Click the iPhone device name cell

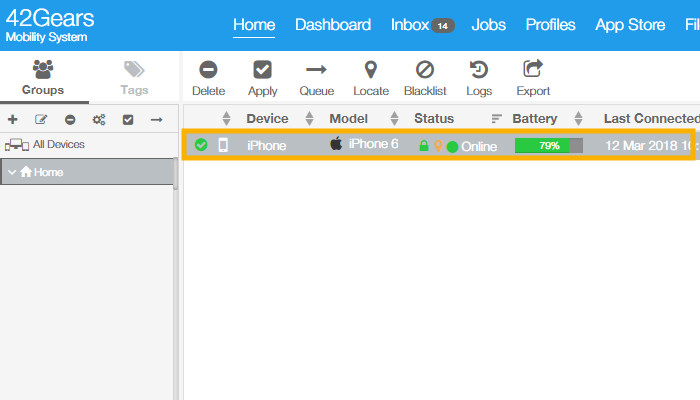coord(267,146)
